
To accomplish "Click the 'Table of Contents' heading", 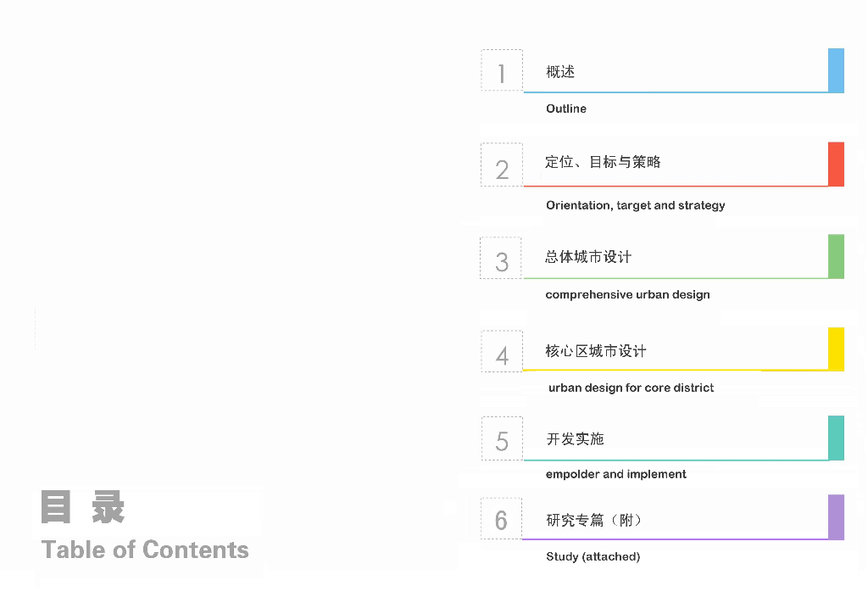I will click(x=145, y=550).
